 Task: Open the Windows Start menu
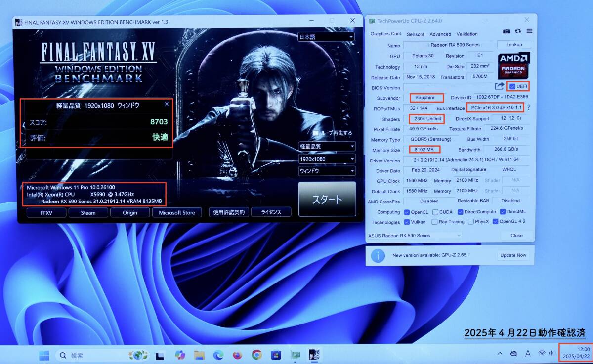[x=44, y=355]
